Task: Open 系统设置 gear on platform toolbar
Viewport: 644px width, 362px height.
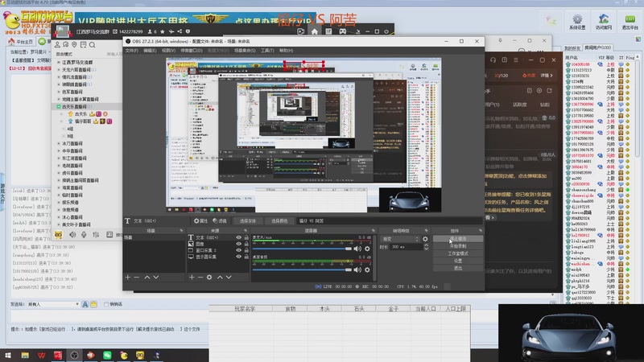Action: 577,22
